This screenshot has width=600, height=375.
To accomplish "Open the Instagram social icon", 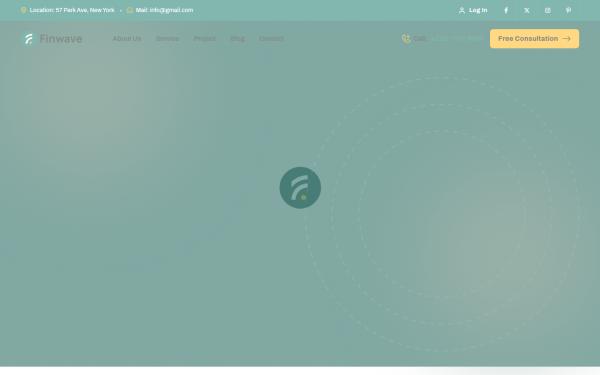I will coord(548,10).
